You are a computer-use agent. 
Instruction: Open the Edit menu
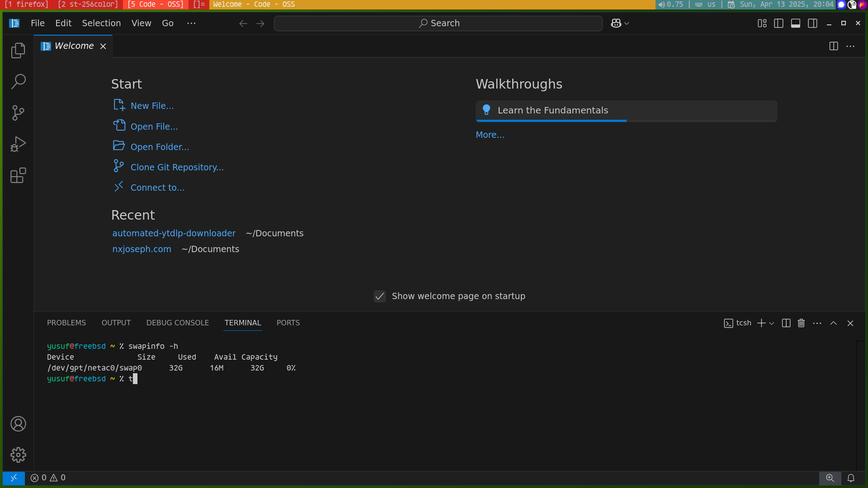(63, 23)
